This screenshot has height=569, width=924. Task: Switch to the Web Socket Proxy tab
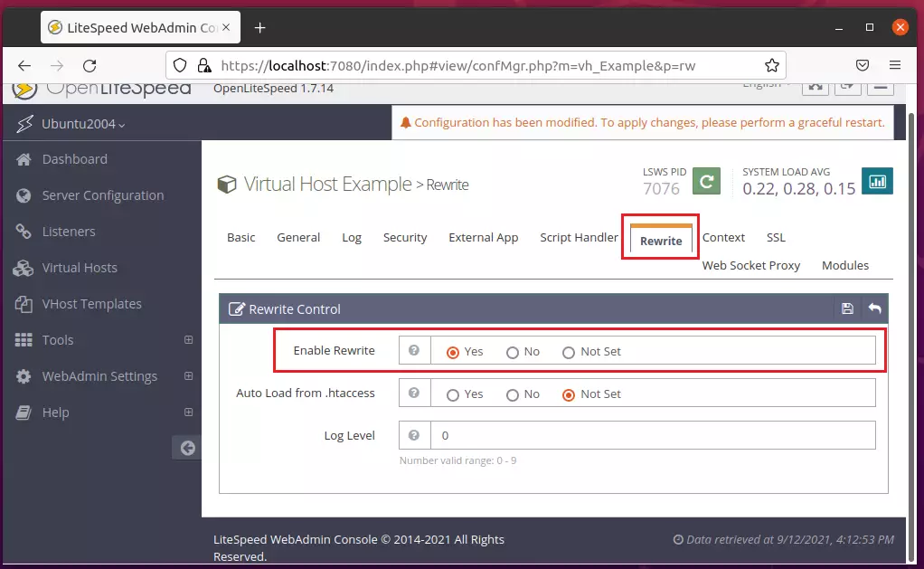coord(750,265)
